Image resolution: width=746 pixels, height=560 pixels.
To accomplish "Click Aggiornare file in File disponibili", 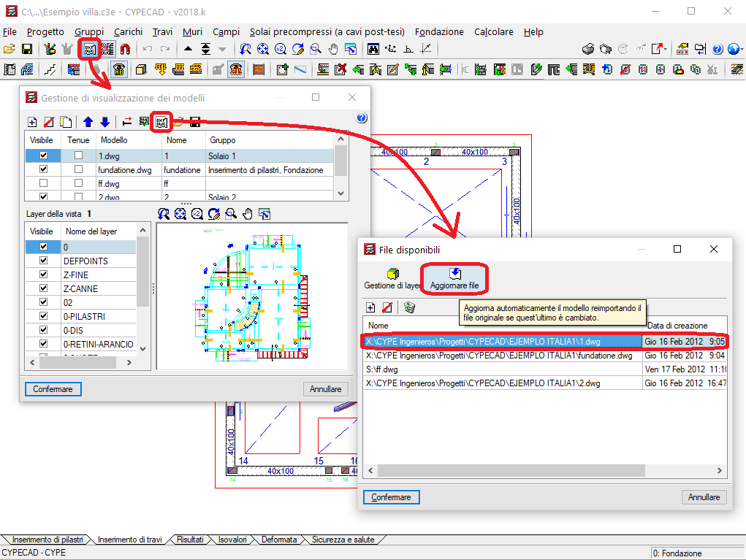I will [x=454, y=279].
